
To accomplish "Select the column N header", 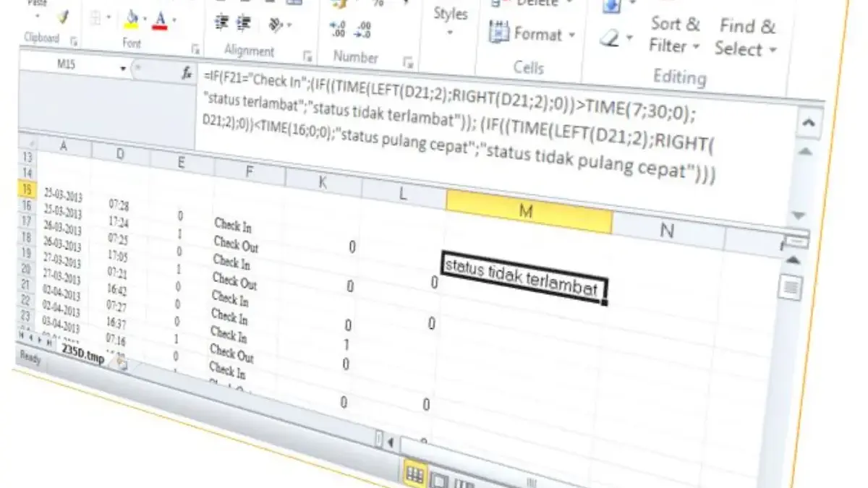I will (668, 231).
